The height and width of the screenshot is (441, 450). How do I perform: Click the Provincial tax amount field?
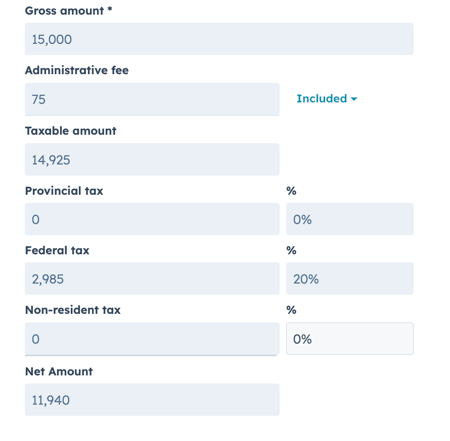152,219
